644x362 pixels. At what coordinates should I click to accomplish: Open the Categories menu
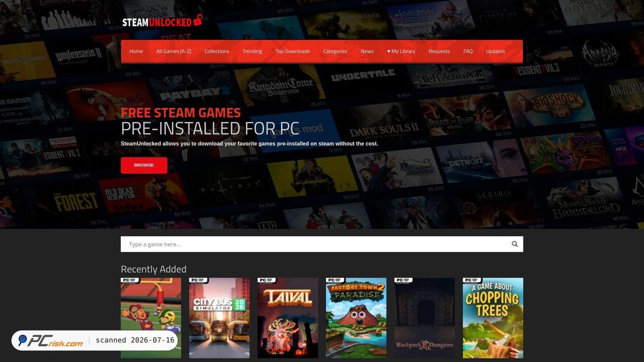pyautogui.click(x=335, y=51)
